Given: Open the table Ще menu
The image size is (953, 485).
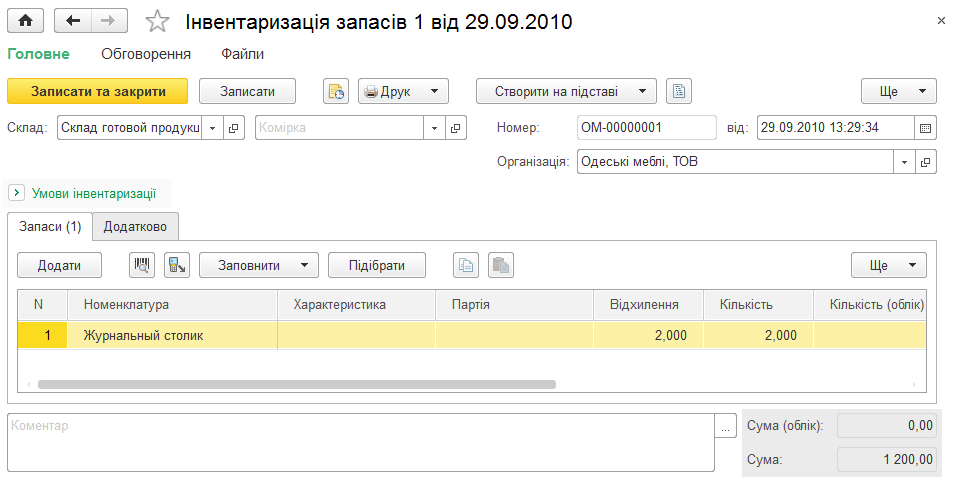Looking at the screenshot, I should 889,266.
